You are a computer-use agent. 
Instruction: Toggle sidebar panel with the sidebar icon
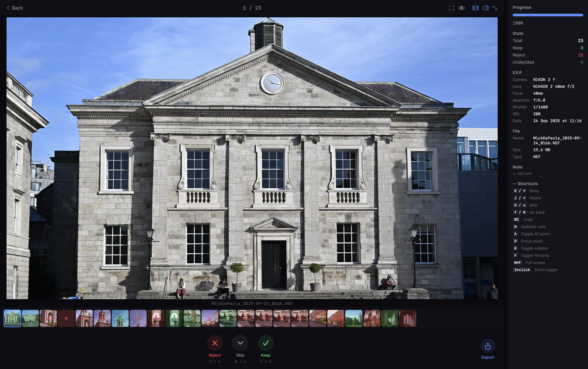pyautogui.click(x=485, y=8)
